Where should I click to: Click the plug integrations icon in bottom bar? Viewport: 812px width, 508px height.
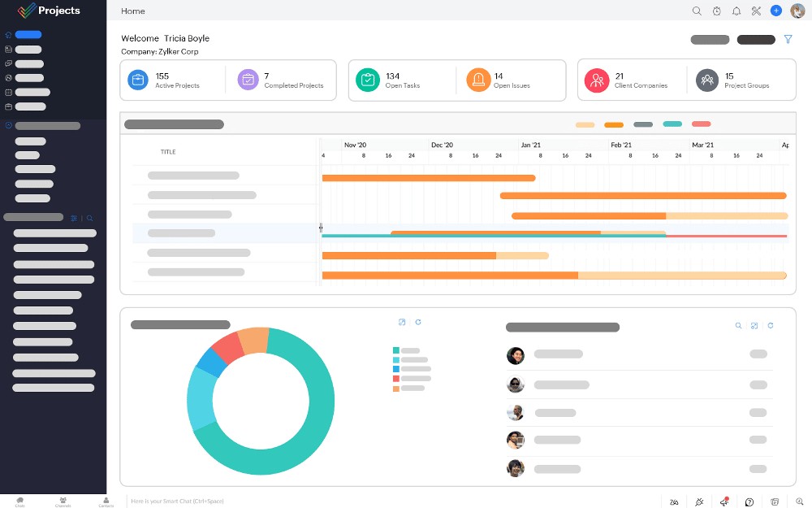699,501
